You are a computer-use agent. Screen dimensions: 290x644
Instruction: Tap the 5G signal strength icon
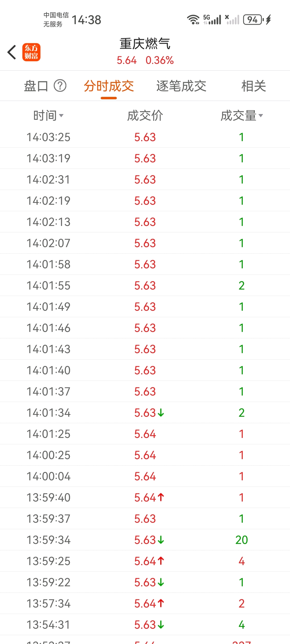[212, 20]
